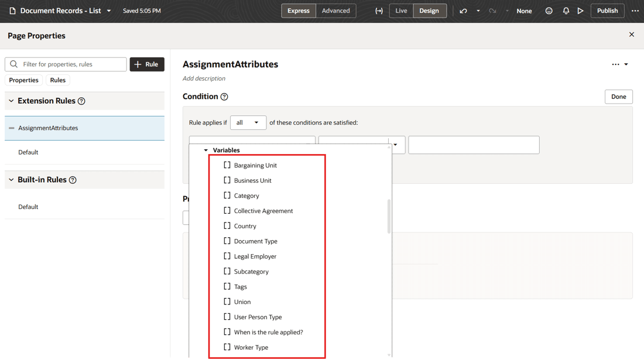
Task: Click the Redo arrow icon
Action: [x=492, y=11]
